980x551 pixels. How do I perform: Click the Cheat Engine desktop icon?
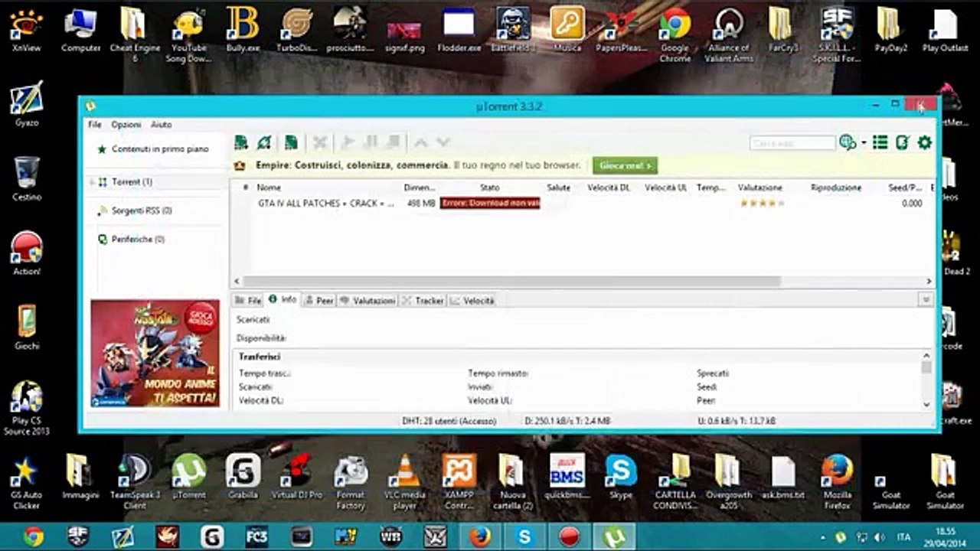click(135, 35)
